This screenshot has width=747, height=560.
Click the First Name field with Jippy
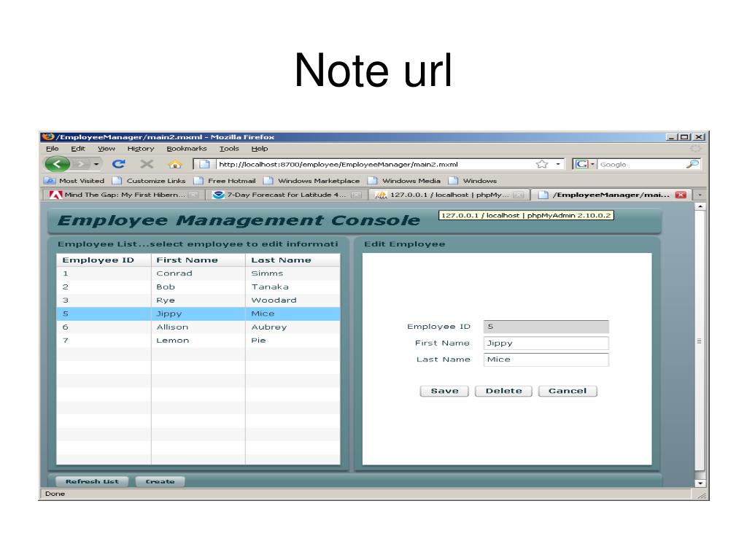point(546,343)
